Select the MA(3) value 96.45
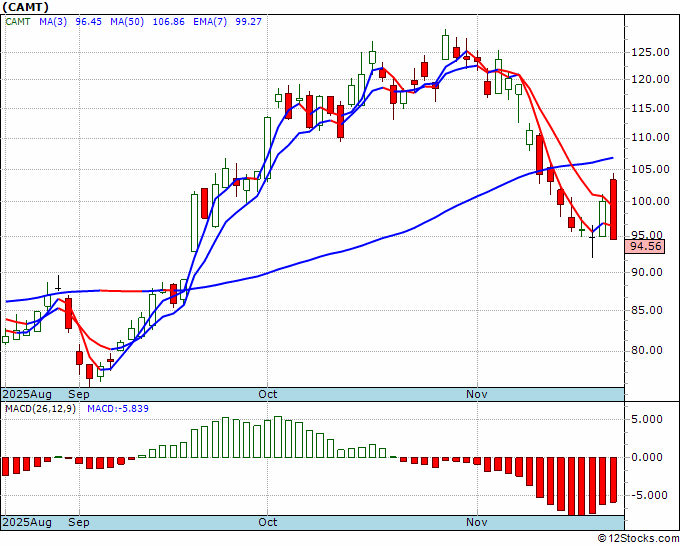Viewport: 680px width, 546px height. [88, 22]
